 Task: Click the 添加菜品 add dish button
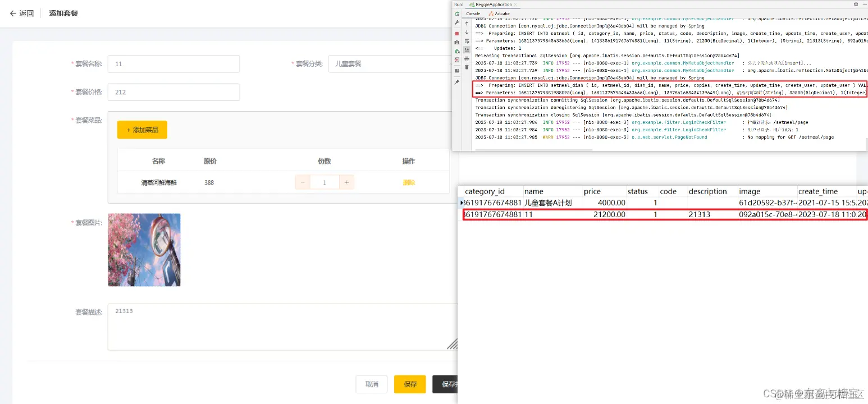tap(142, 129)
